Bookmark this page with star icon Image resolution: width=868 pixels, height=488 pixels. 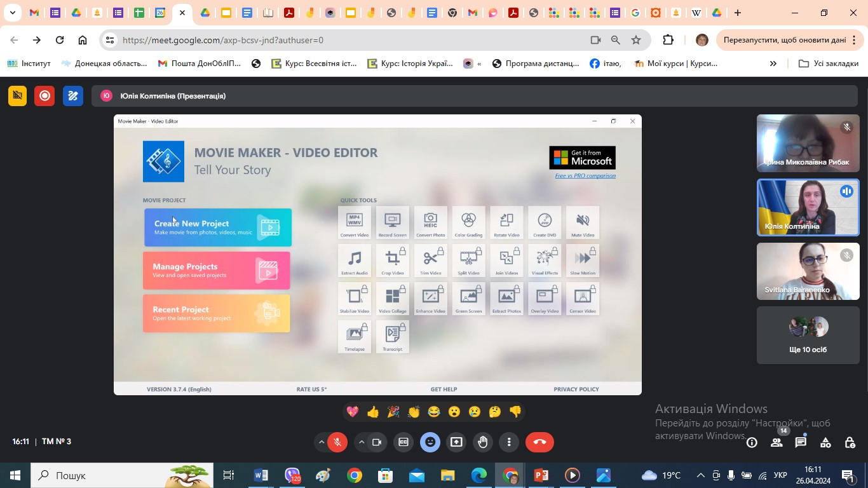coord(636,40)
